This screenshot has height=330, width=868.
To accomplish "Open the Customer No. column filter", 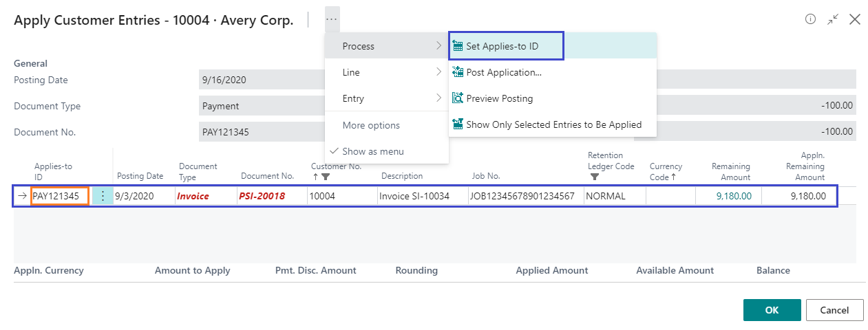I will [x=326, y=177].
